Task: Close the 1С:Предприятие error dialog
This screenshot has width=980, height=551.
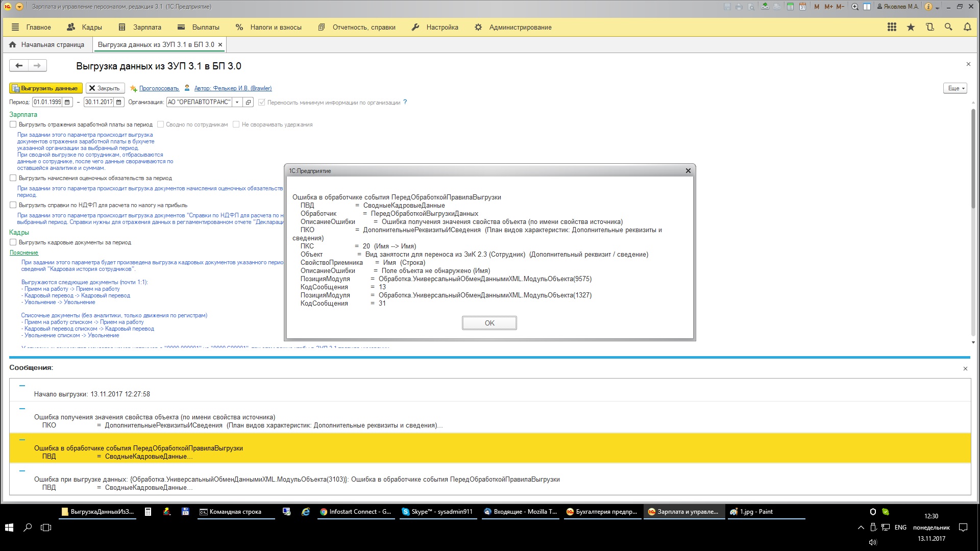Action: [688, 171]
